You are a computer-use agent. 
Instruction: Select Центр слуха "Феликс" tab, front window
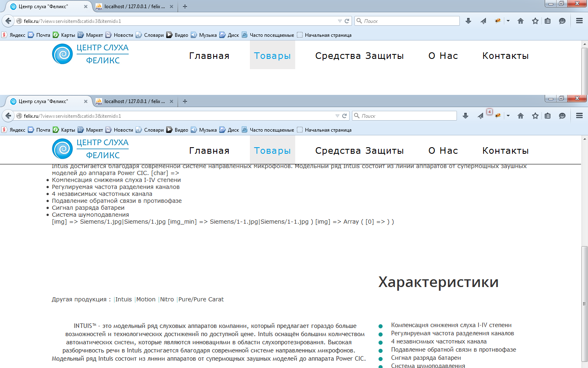point(48,101)
